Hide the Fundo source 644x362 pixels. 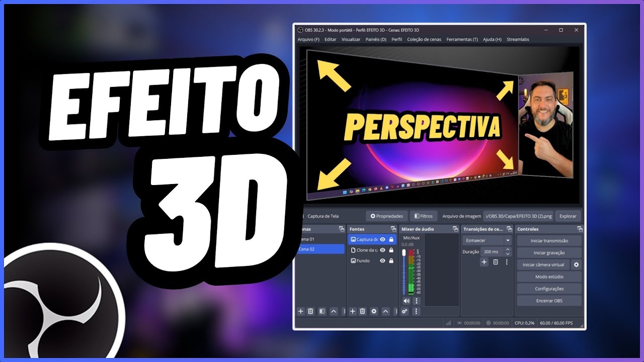382,261
